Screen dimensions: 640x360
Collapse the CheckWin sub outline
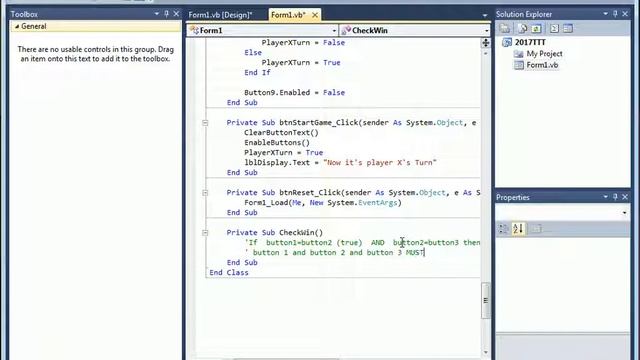tap(205, 233)
